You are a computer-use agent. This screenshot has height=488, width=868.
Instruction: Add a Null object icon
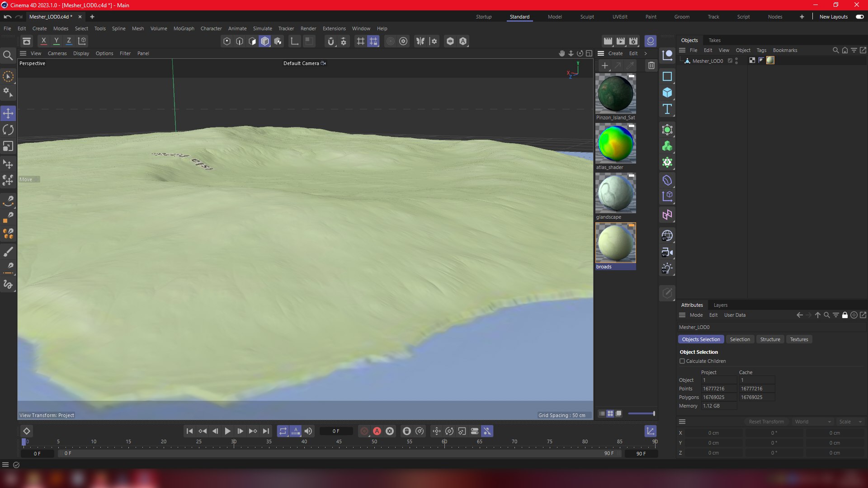667,56
